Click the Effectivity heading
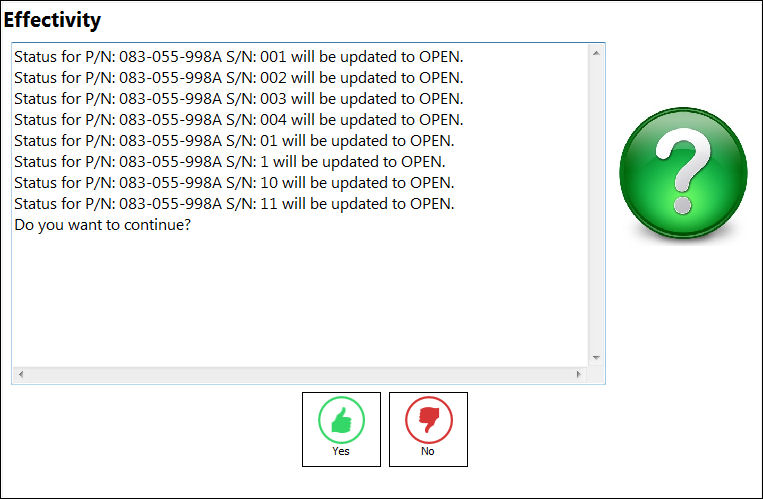Screen dimensions: 763x499 [x=52, y=20]
